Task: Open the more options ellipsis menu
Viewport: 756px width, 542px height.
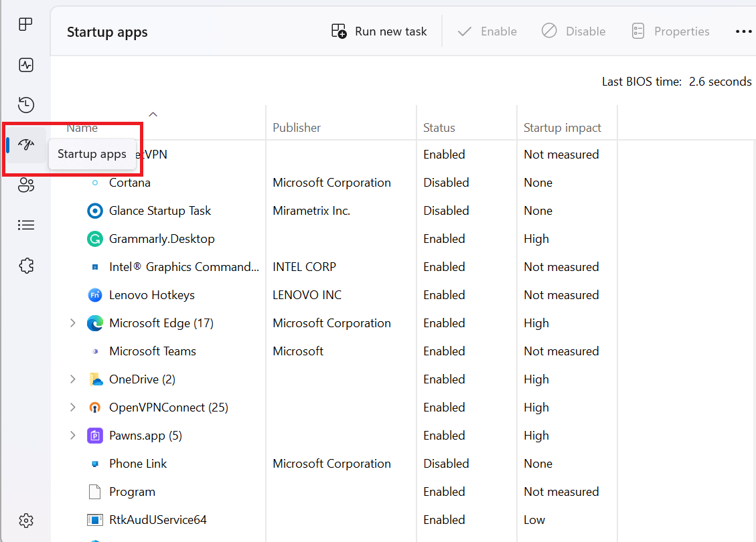Action: pos(743,31)
